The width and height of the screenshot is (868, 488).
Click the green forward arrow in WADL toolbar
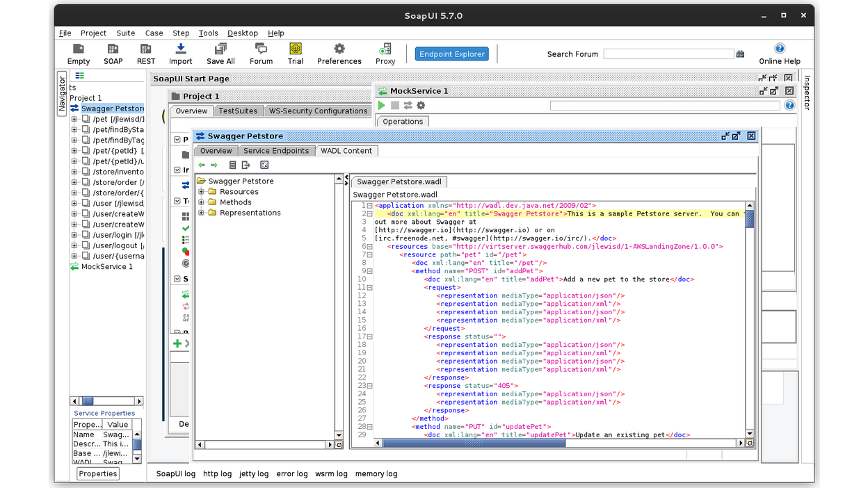(x=214, y=165)
